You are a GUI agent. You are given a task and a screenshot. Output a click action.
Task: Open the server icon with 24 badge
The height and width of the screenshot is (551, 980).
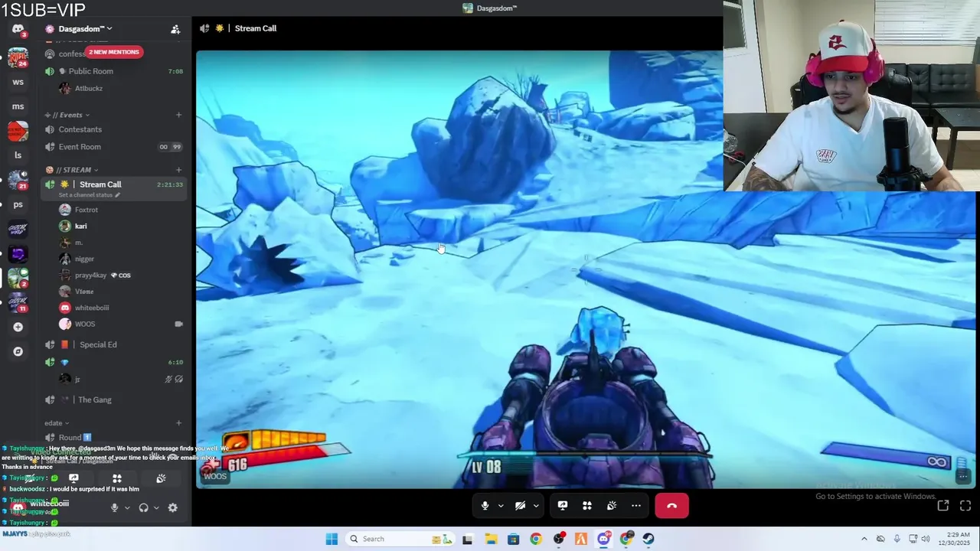(x=18, y=57)
